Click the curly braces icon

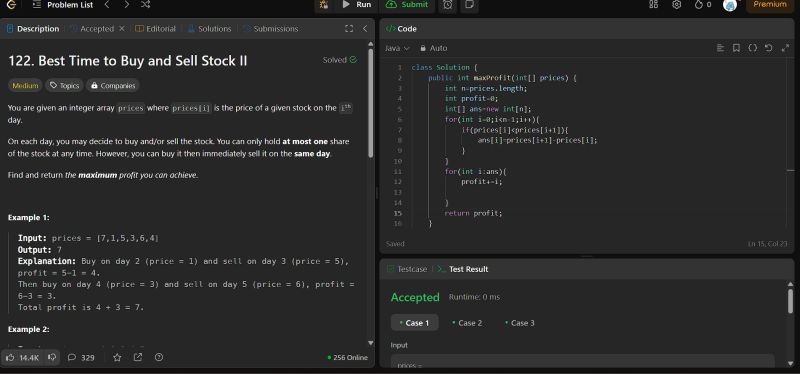coord(753,48)
